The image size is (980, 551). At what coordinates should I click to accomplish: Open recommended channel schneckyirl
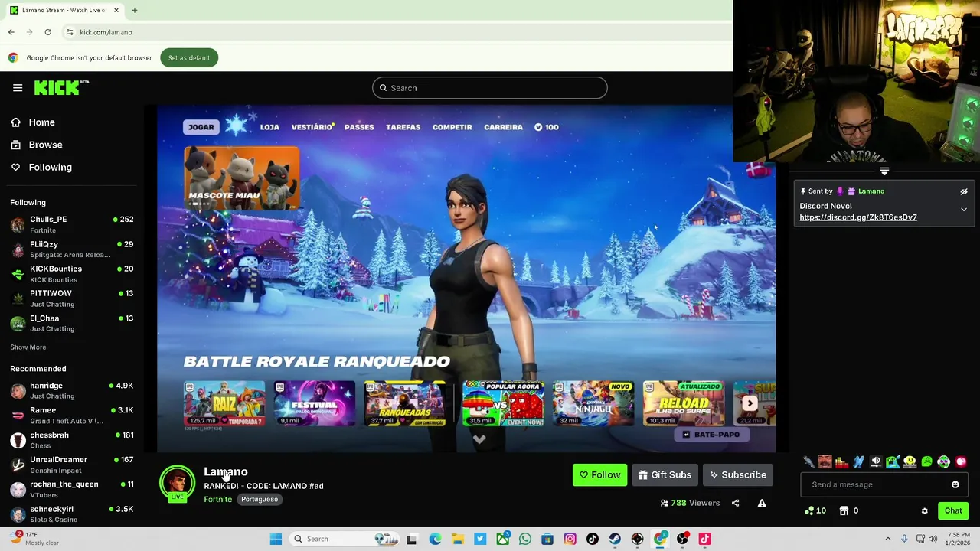pyautogui.click(x=72, y=514)
